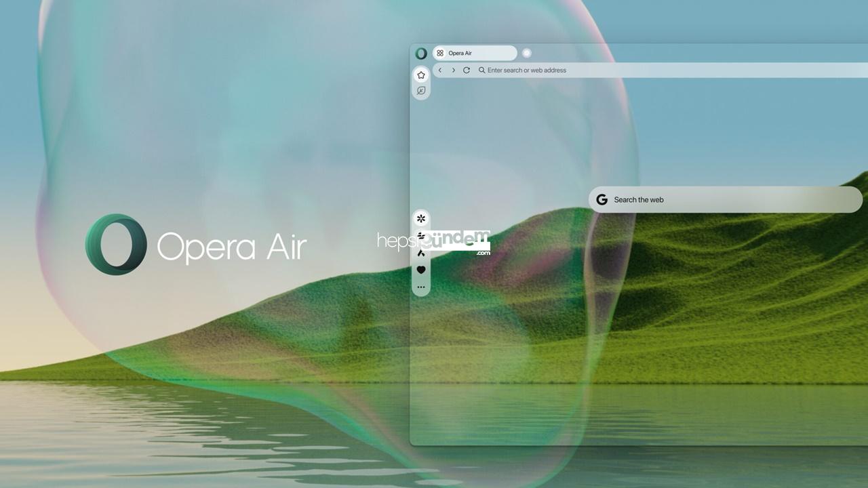Open the Aria 'A' icon in the sidebar
Viewport: 868px width, 488px height.
421,253
